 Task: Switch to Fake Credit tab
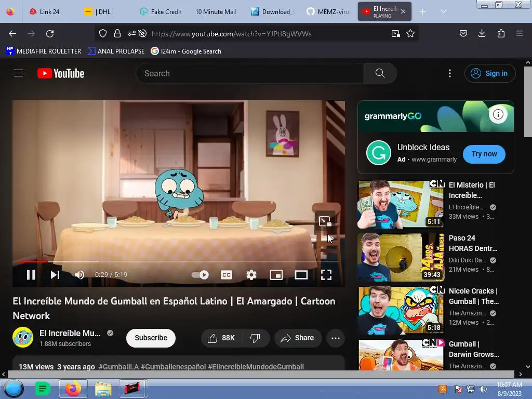point(161,11)
